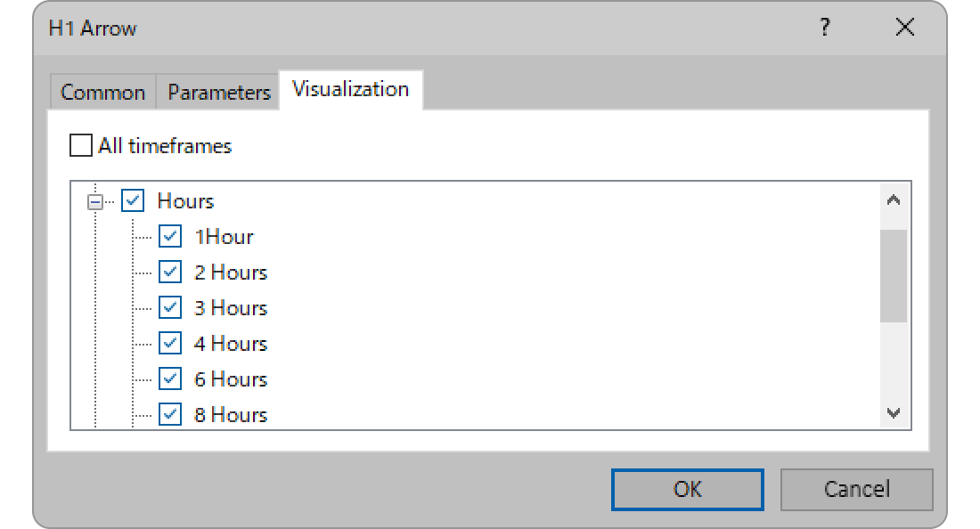Open the Parameters tab
Screen dimensions: 980x529
pyautogui.click(x=219, y=92)
